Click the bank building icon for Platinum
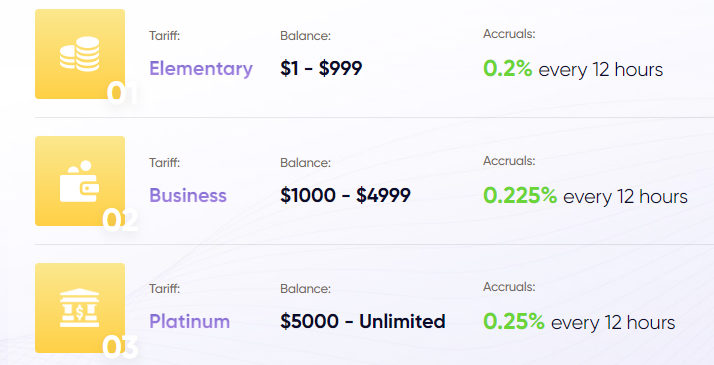Image resolution: width=714 pixels, height=365 pixels. point(80,308)
